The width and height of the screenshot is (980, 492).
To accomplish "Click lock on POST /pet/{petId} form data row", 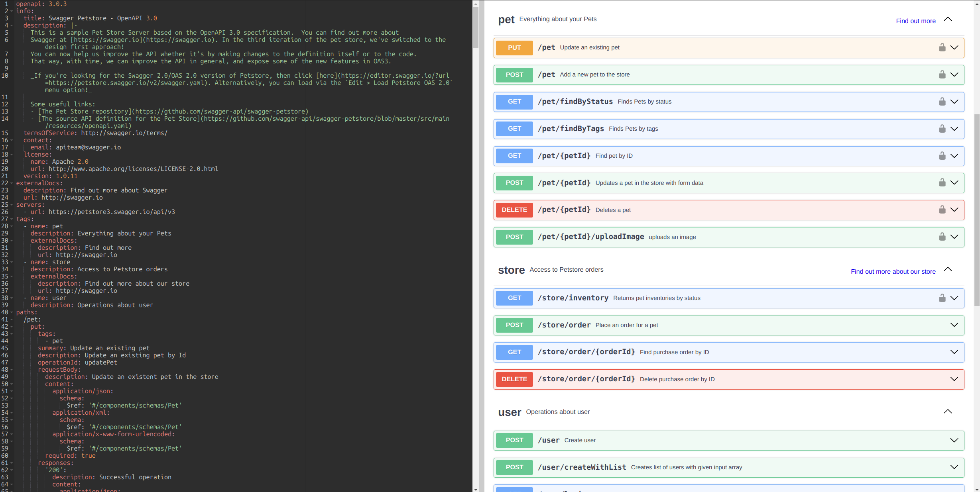I will pyautogui.click(x=942, y=182).
